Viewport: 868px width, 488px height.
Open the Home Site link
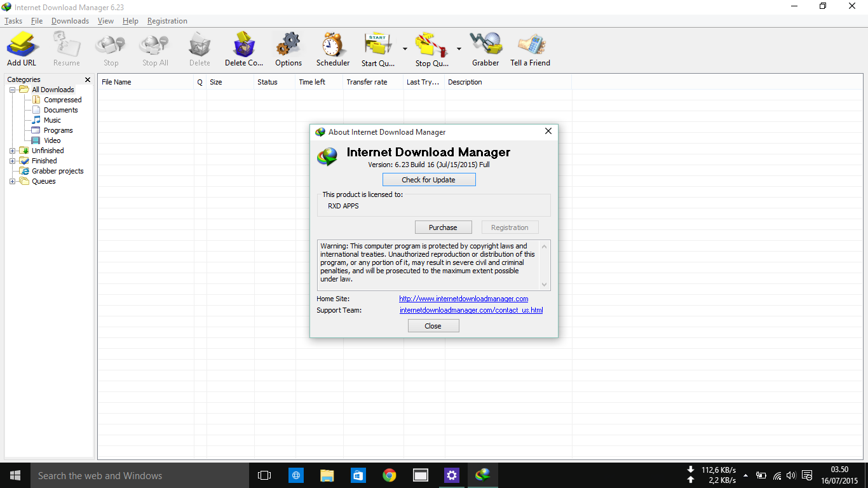click(464, 299)
